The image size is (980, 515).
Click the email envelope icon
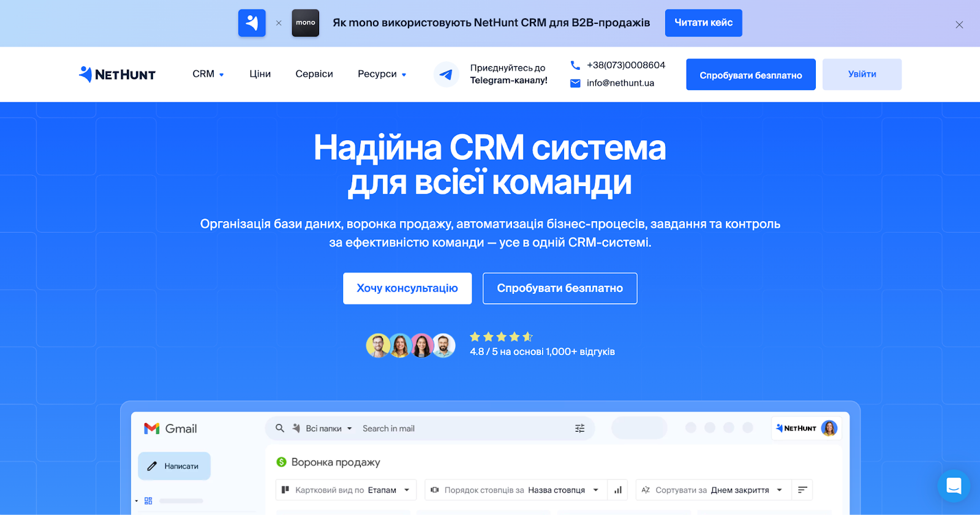[575, 83]
